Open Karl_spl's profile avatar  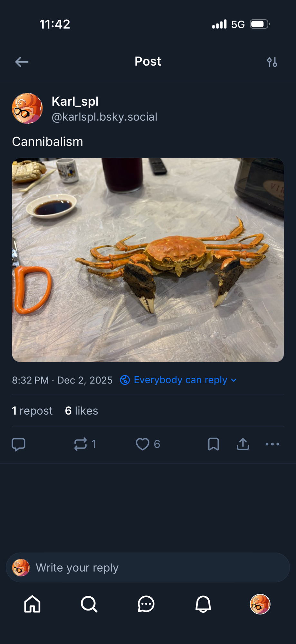27,109
